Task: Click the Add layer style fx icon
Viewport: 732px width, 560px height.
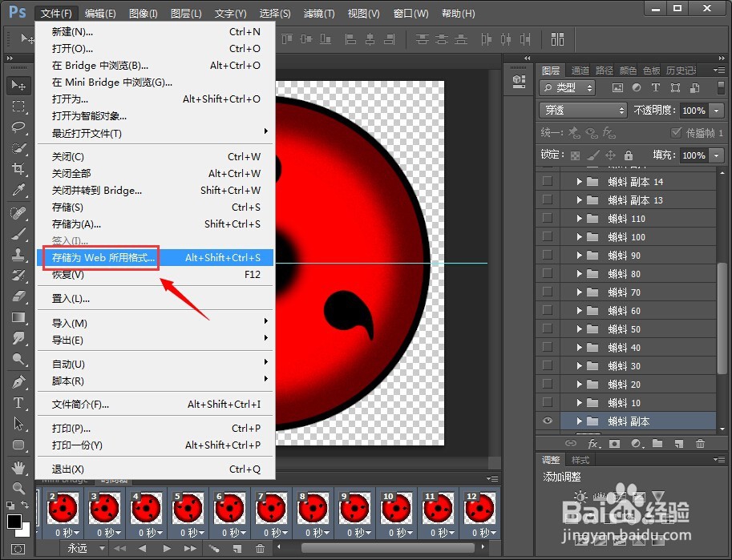Action: point(593,443)
